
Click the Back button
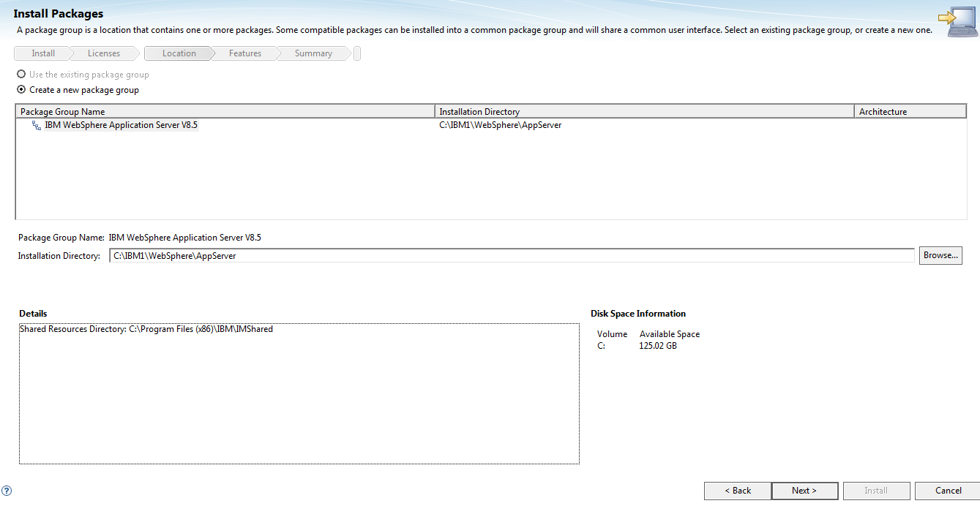coord(738,491)
